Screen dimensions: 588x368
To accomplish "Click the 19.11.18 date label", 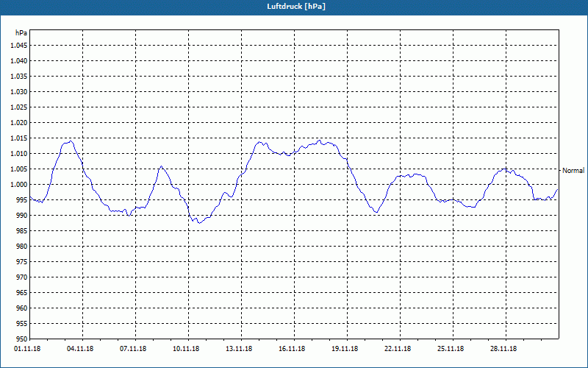I will [345, 349].
